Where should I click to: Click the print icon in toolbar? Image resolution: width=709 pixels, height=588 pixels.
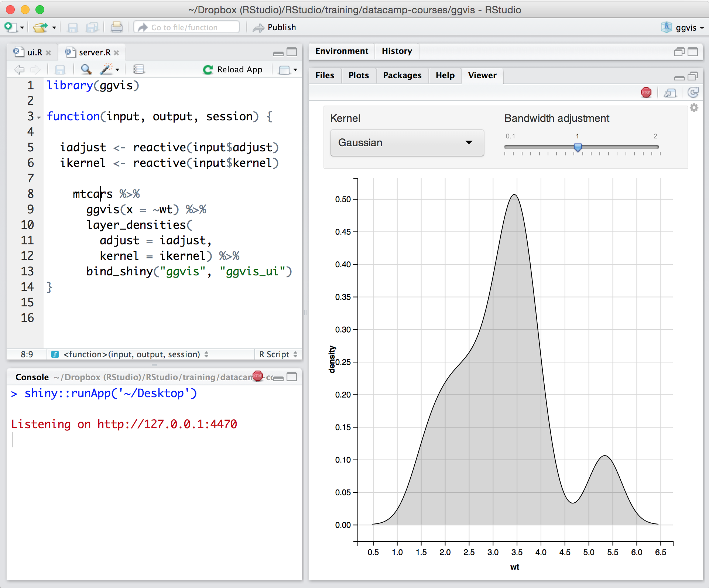coord(116,27)
